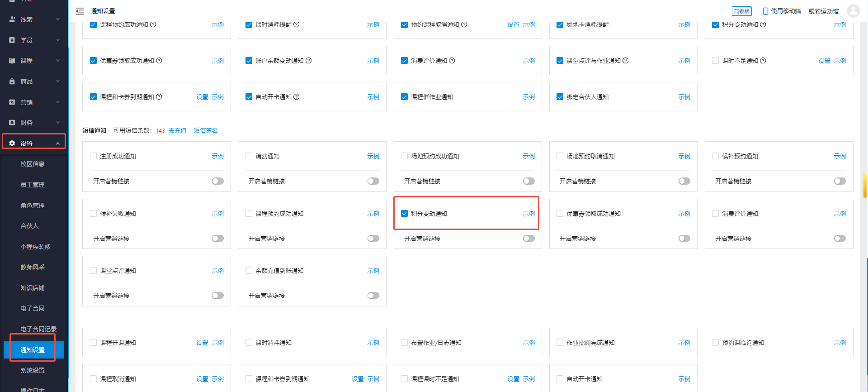Image resolution: width=868 pixels, height=392 pixels.
Task: Click 设置 link for 课程课时不足通知
Action: (513, 379)
